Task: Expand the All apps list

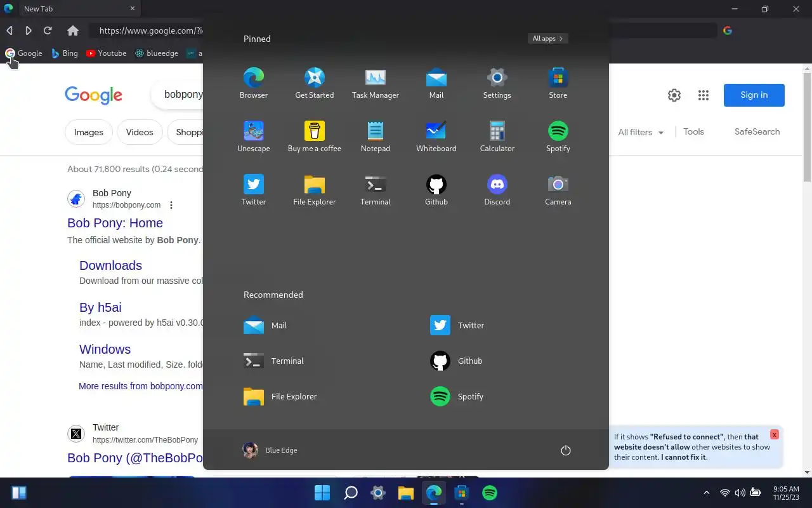Action: (548, 39)
